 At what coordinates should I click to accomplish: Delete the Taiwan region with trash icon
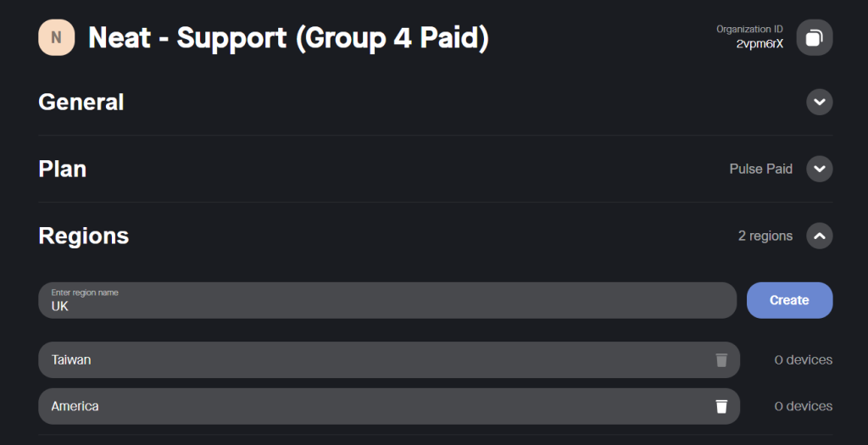pyautogui.click(x=721, y=360)
